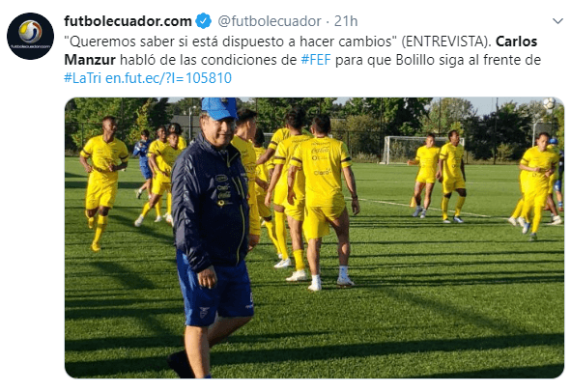Image resolution: width=571 pixels, height=392 pixels.
Task: Click the lone running player at photo's left
Action: (x=103, y=183)
